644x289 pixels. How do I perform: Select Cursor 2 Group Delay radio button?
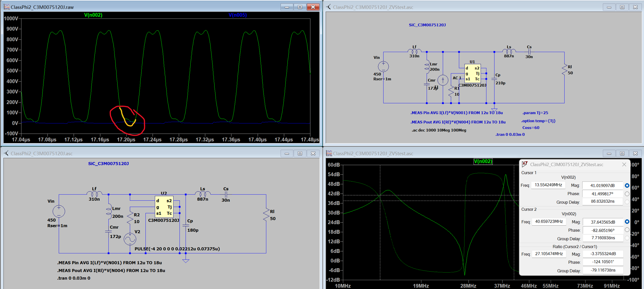(x=627, y=238)
